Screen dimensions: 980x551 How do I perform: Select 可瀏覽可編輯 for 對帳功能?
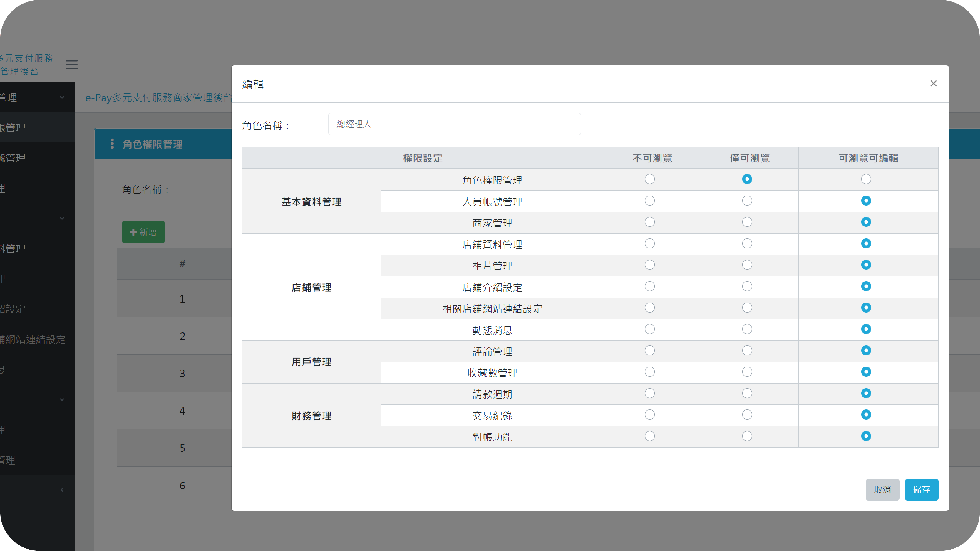click(x=866, y=436)
